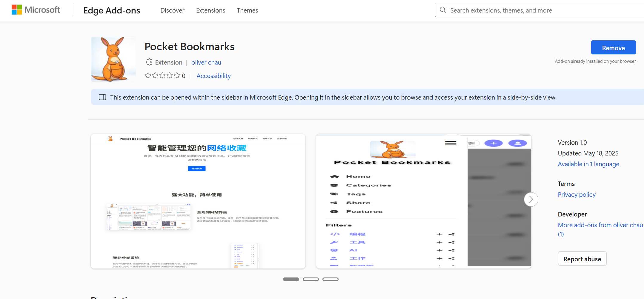This screenshot has width=644, height=299.
Task: Open the Edge Add-ons home link
Action: tap(112, 10)
